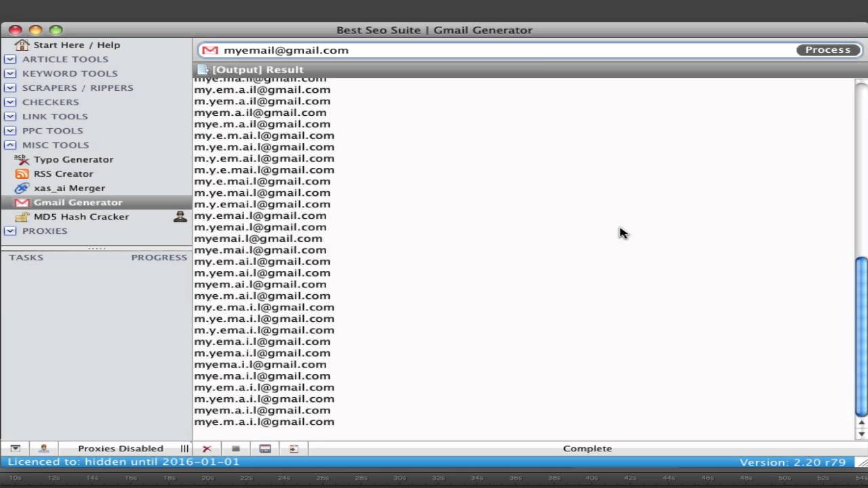Open the bottom-left dropdown menu icon
This screenshot has height=488, width=868.
click(x=15, y=449)
